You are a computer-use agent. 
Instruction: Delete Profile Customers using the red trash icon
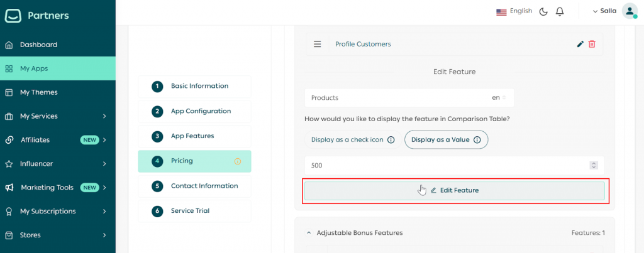point(592,44)
